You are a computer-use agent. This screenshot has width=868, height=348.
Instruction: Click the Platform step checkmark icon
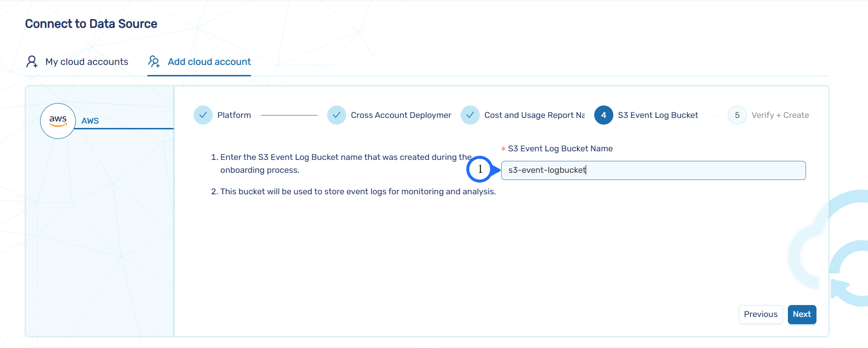coord(203,115)
